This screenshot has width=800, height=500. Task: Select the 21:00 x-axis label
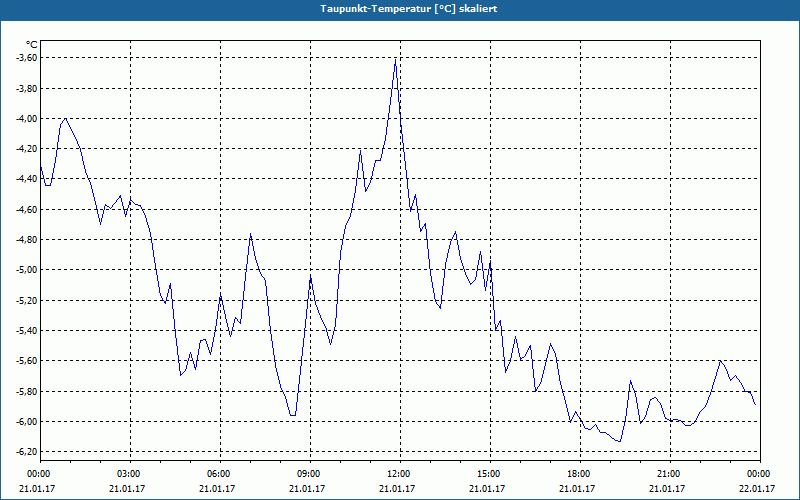click(x=670, y=474)
